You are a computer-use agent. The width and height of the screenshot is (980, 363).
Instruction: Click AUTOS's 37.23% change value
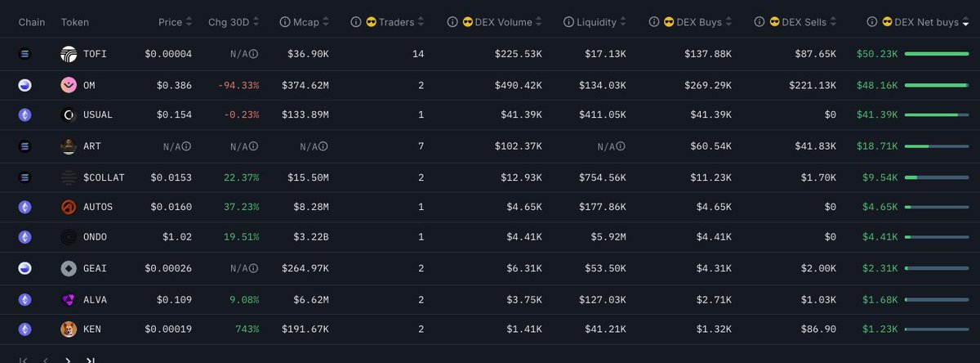(x=241, y=207)
